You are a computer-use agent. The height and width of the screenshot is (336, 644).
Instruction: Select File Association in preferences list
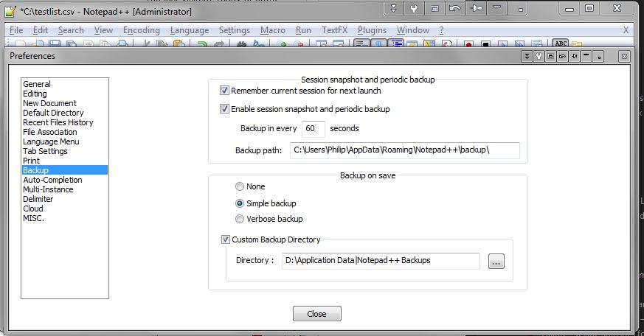click(50, 132)
